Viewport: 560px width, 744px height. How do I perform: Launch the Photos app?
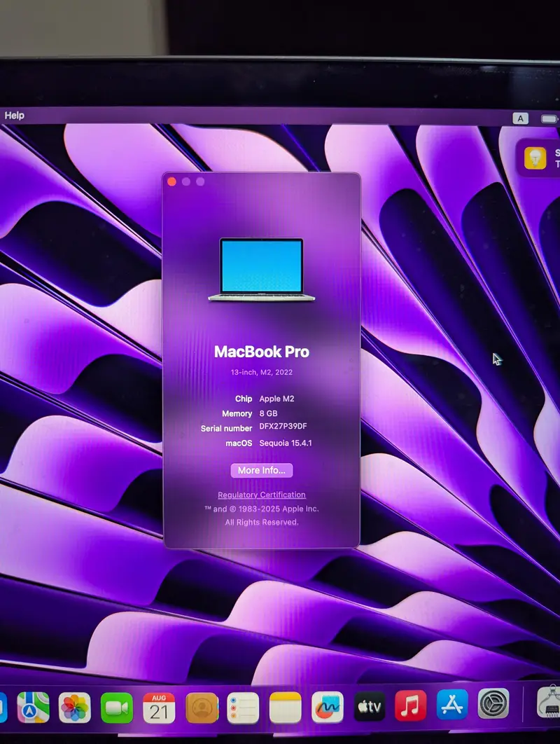(75, 707)
